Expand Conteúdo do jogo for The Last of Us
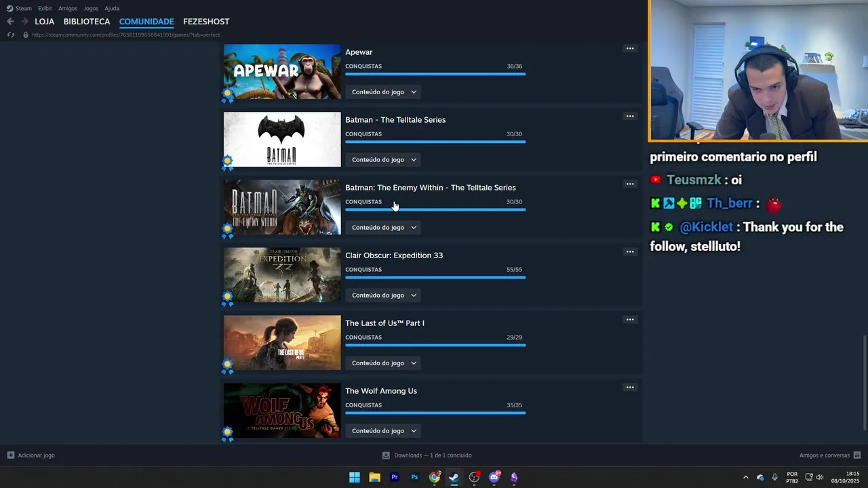Image resolution: width=868 pixels, height=488 pixels. tap(383, 363)
